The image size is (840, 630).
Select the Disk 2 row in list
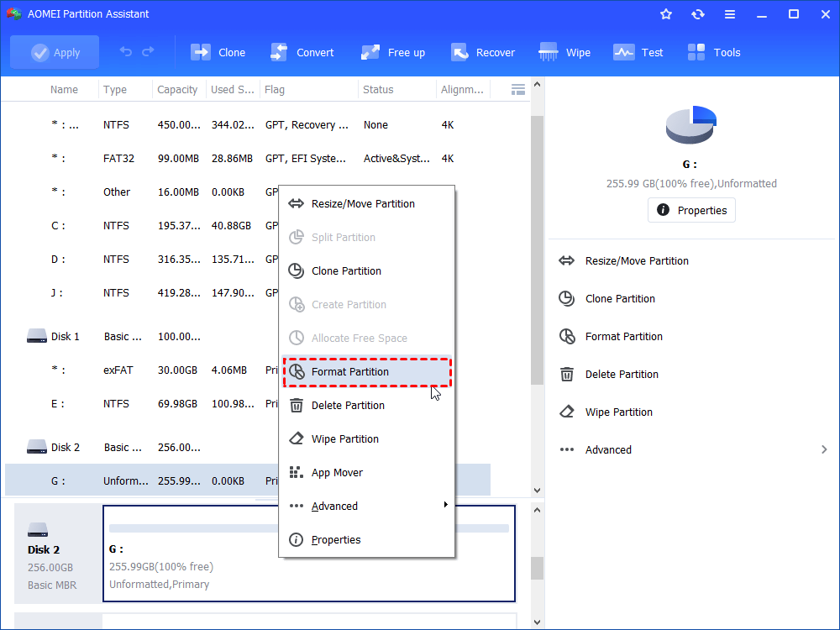click(x=248, y=448)
